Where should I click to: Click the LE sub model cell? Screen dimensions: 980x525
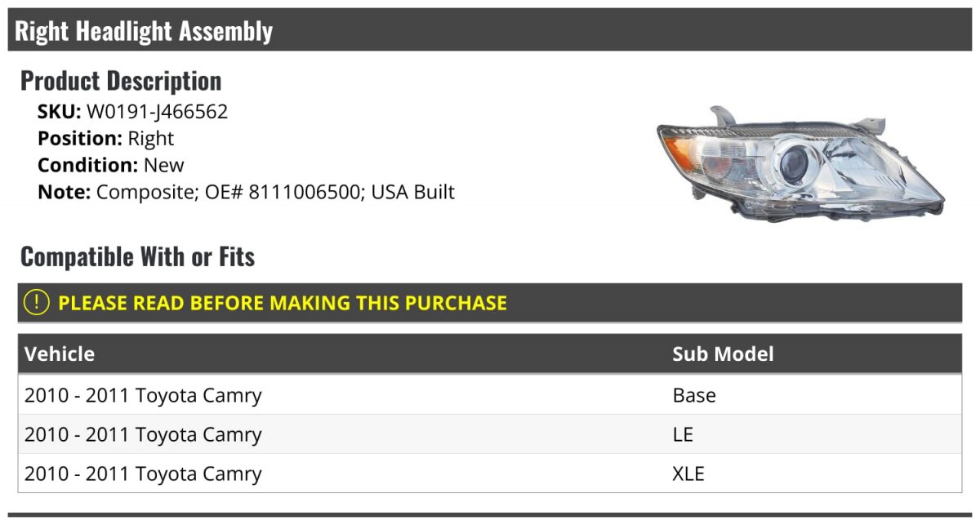point(683,434)
